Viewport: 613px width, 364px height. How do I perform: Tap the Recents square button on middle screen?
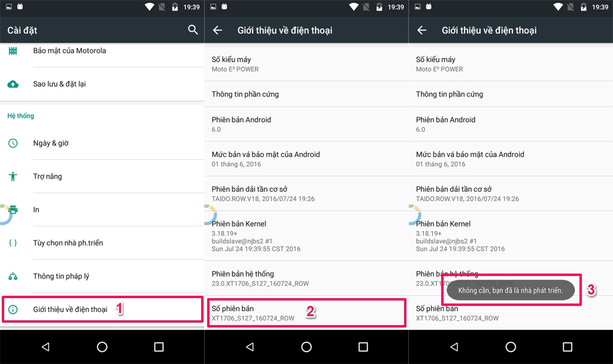363,347
